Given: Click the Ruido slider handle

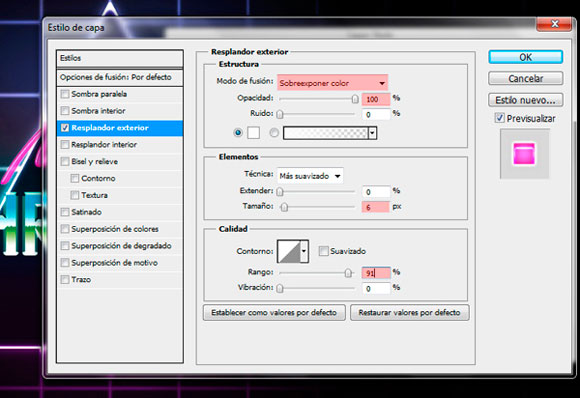Looking at the screenshot, I should pos(280,114).
